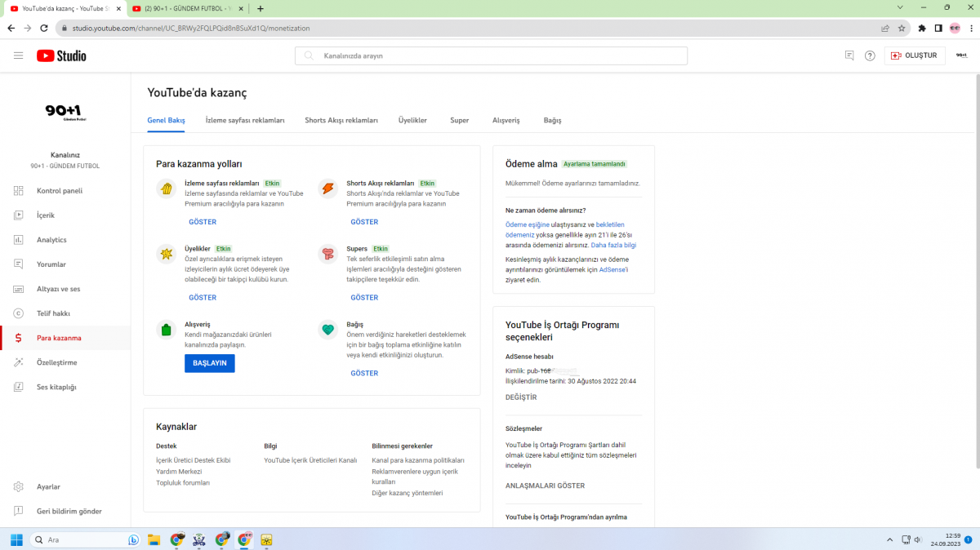Switch to the 90+1 GÜNDEM FUTBOL browser tab

189,8
